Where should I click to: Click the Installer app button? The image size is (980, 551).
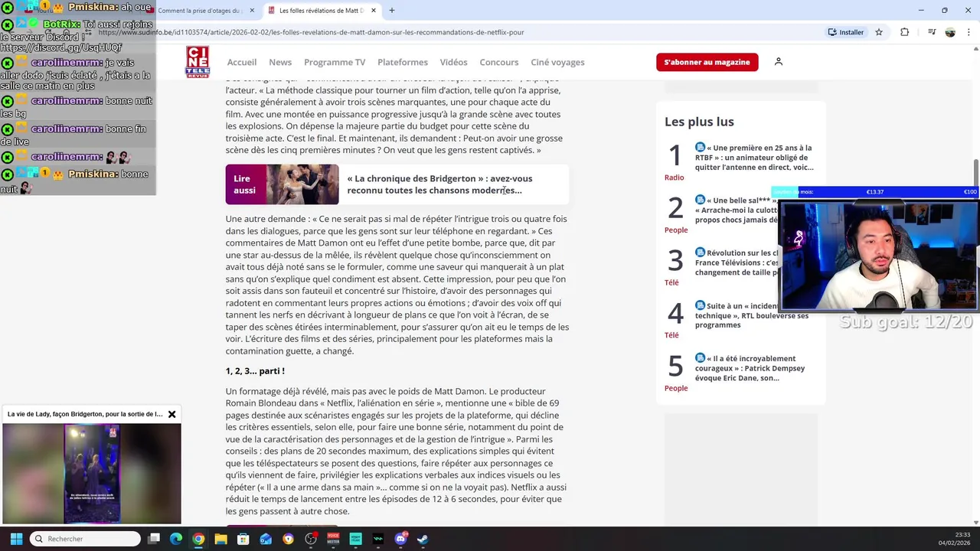[x=846, y=32]
